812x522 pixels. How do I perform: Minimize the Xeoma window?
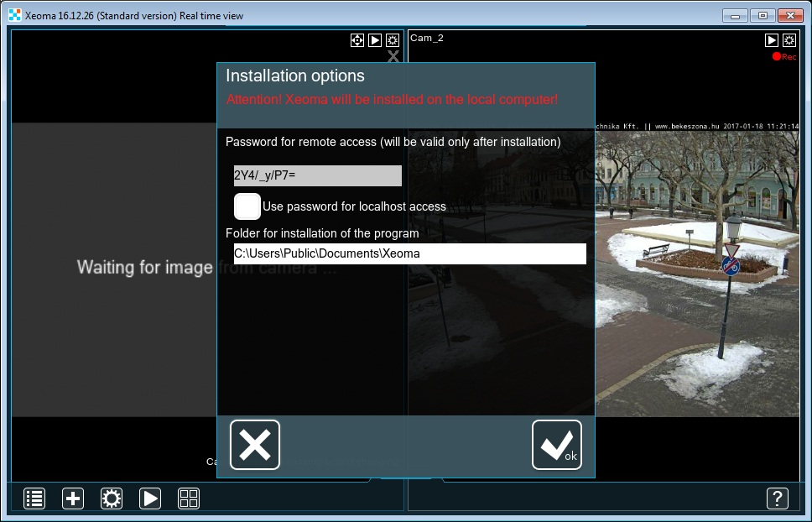point(736,16)
